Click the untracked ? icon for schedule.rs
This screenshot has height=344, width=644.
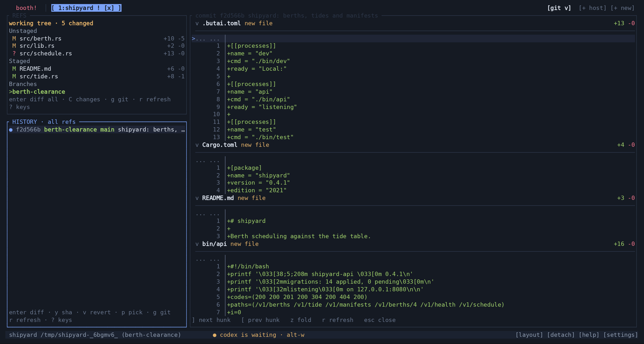pos(14,54)
